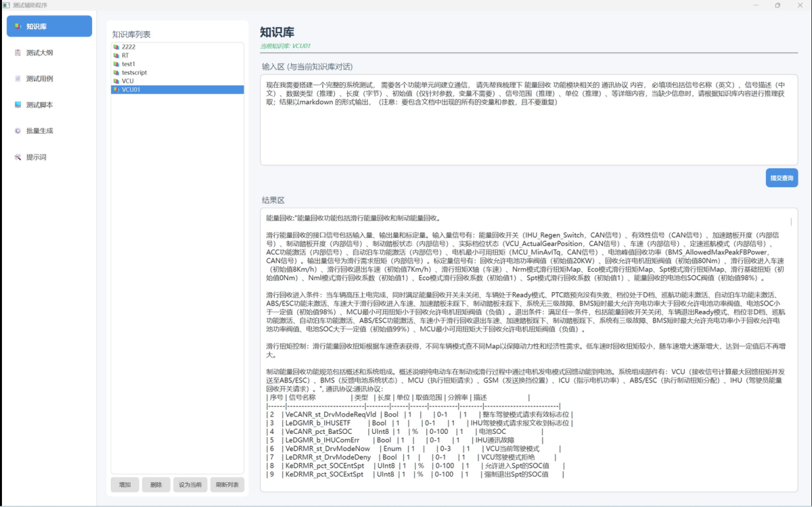This screenshot has width=812, height=507.
Task: Click inside the 输入区 query text box
Action: pos(528,128)
